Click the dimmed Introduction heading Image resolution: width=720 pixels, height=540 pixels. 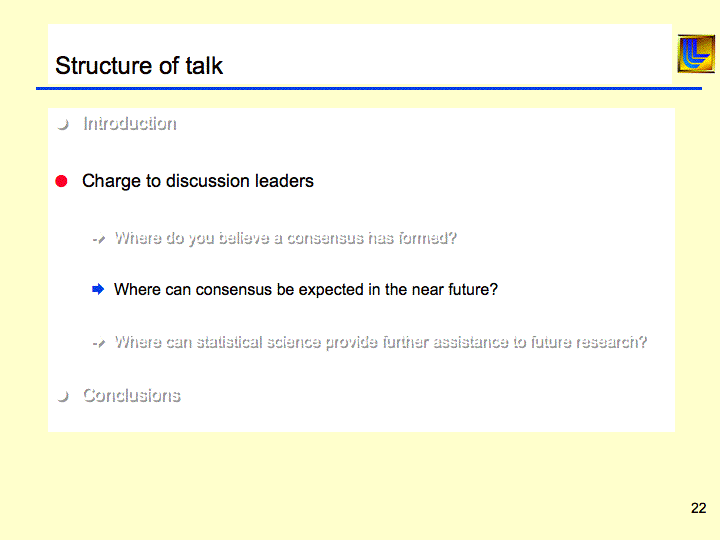[x=129, y=124]
